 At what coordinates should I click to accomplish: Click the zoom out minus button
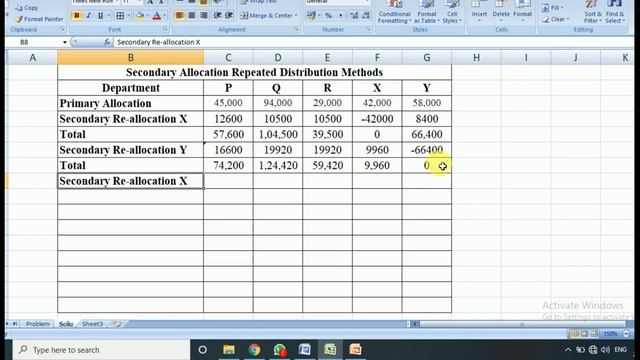(627, 334)
